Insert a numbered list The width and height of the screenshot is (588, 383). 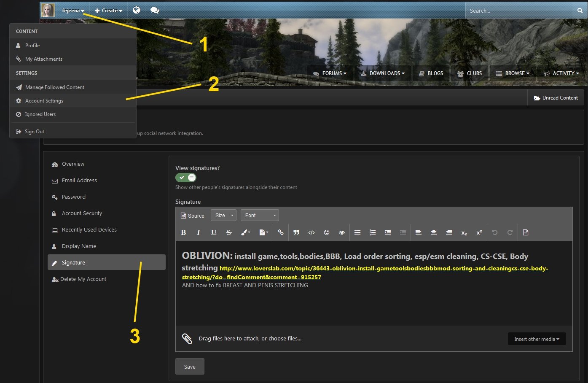[373, 232]
